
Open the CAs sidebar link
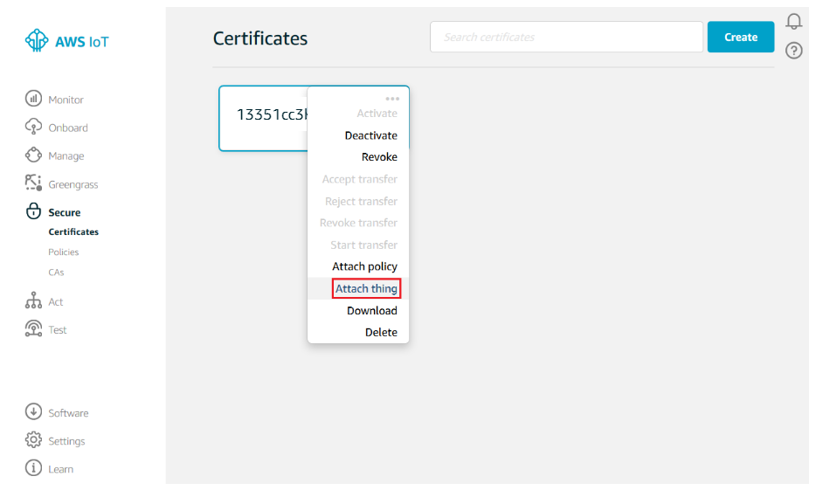(56, 272)
